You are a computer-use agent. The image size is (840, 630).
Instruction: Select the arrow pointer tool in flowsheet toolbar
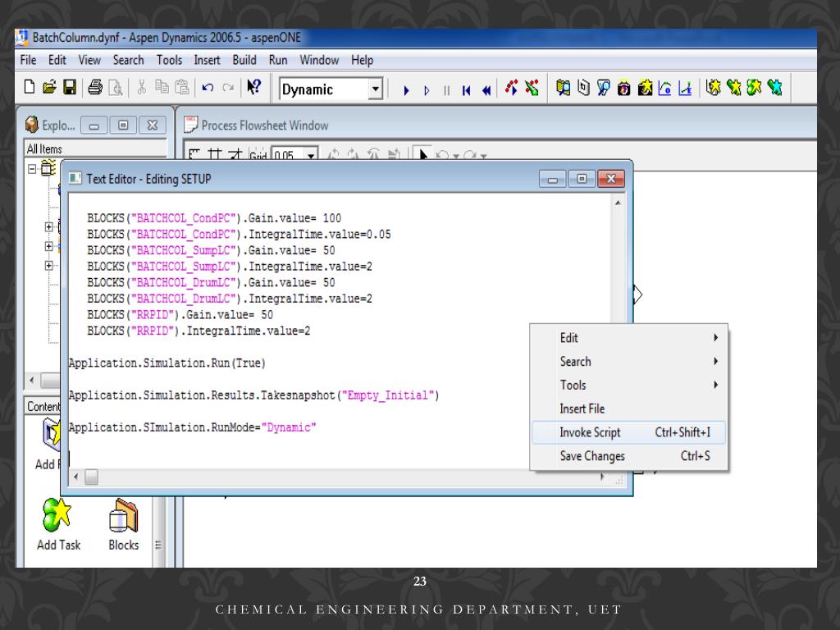click(x=423, y=155)
